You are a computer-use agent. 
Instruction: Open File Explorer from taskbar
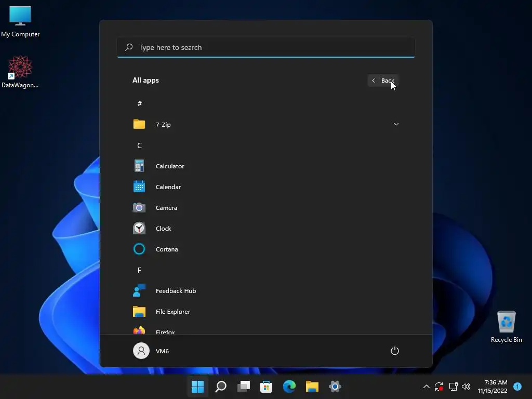[x=312, y=387]
